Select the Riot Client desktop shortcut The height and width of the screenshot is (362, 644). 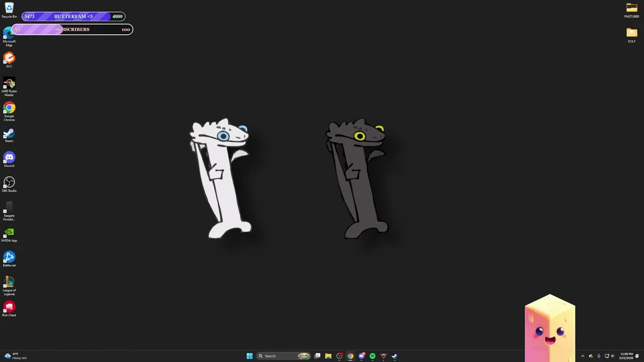click(x=9, y=309)
